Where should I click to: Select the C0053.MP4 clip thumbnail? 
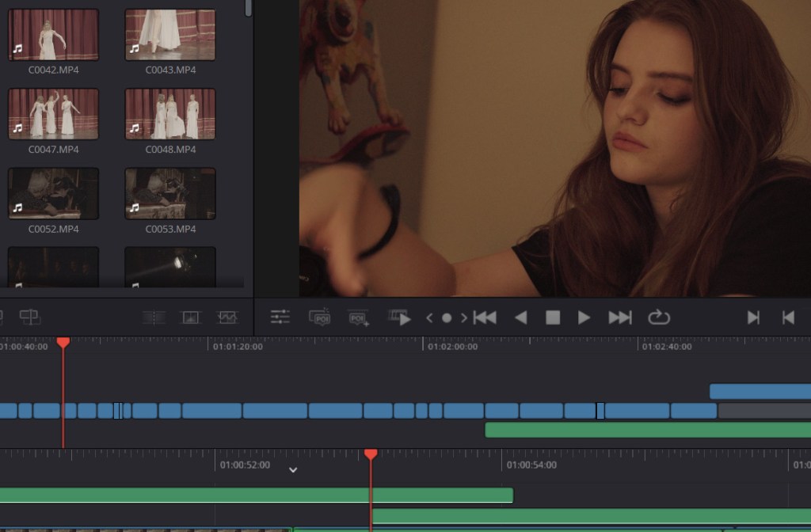tap(170, 193)
